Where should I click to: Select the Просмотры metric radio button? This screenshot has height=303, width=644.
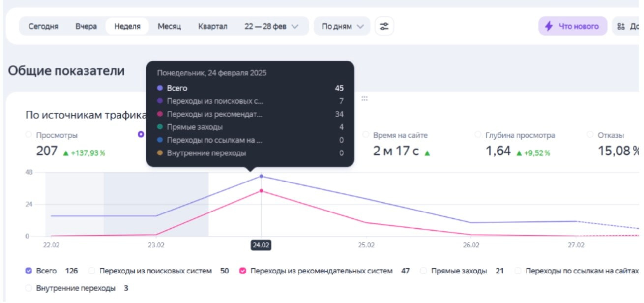click(29, 135)
